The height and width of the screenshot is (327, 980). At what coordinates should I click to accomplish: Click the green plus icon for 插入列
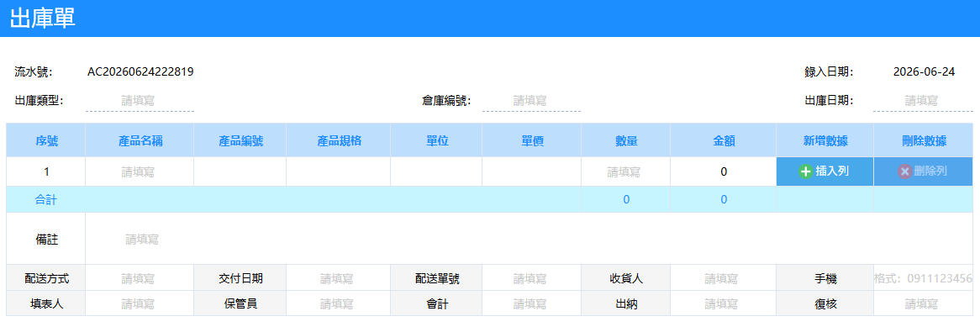tap(806, 171)
